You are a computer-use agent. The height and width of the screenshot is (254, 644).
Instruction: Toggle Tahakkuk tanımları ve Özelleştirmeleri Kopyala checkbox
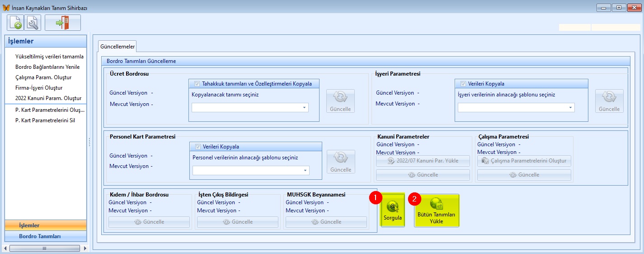click(x=197, y=84)
